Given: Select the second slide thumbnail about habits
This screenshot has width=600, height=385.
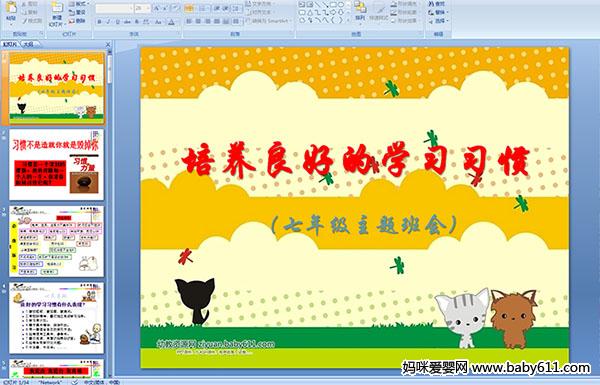Looking at the screenshot, I should (x=56, y=165).
